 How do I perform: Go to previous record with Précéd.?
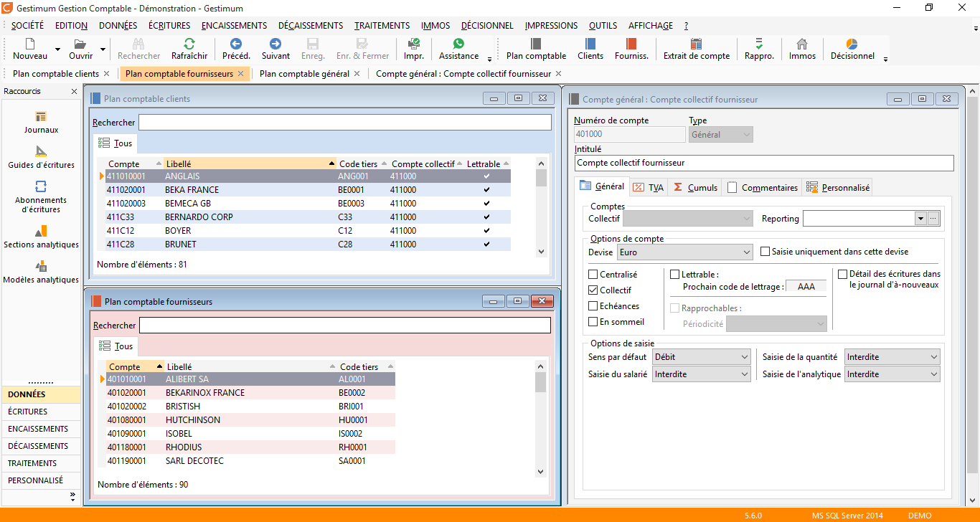(236, 44)
